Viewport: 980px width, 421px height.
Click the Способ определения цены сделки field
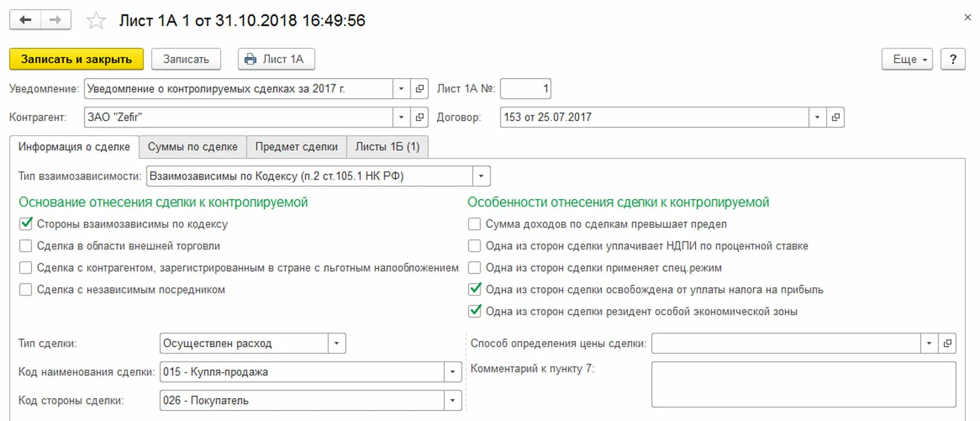click(786, 344)
